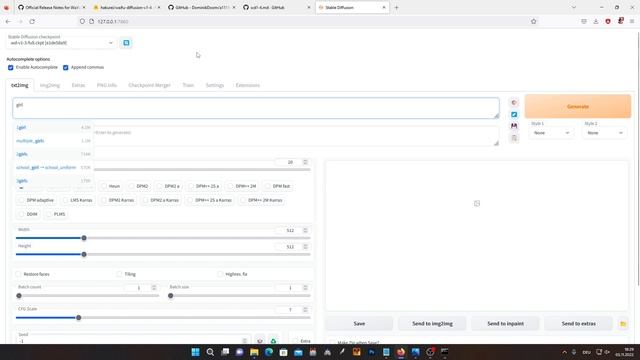
Task: Switch to the PNG Info tab
Action: tap(107, 85)
